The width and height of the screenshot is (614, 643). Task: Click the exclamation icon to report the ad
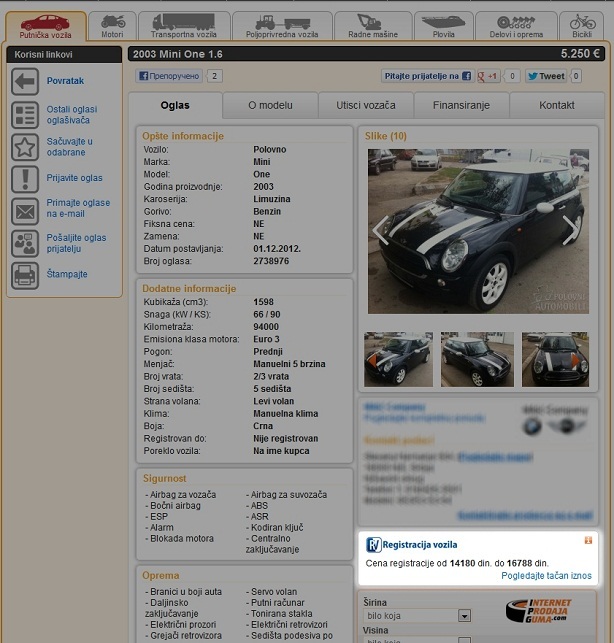coord(25,179)
